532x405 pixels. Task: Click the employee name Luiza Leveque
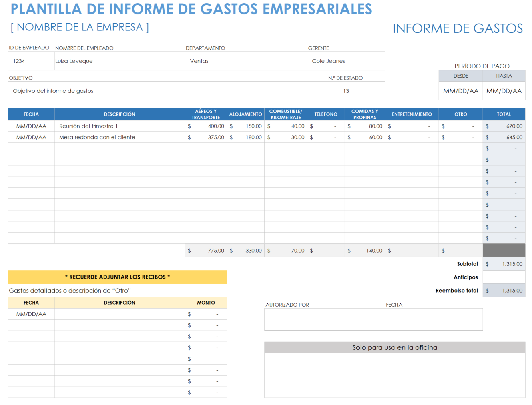74,61
